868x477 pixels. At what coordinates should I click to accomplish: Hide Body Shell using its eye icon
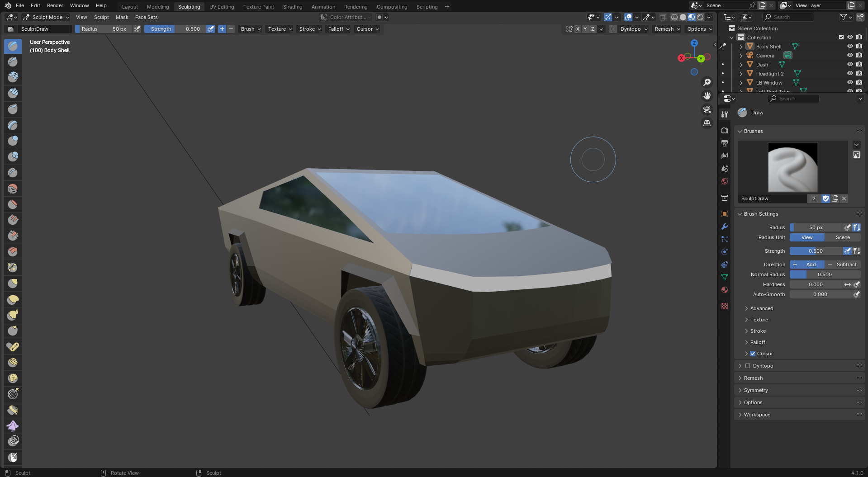tap(850, 47)
